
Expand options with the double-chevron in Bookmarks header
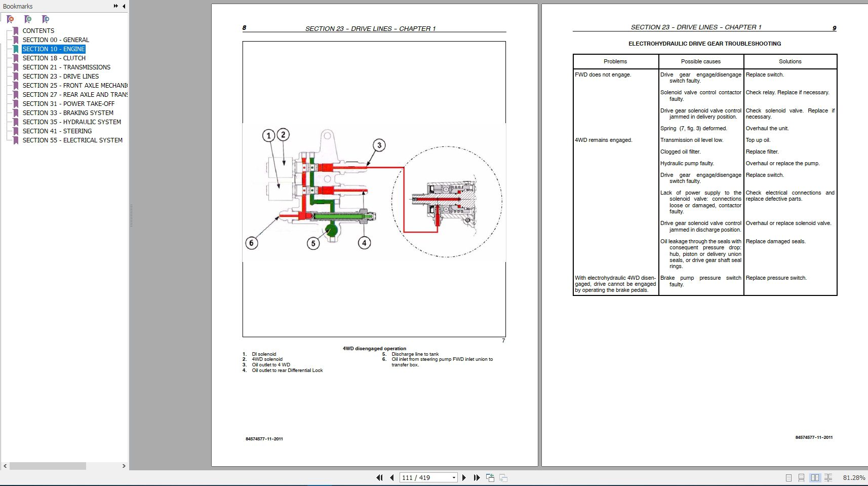[x=115, y=6]
